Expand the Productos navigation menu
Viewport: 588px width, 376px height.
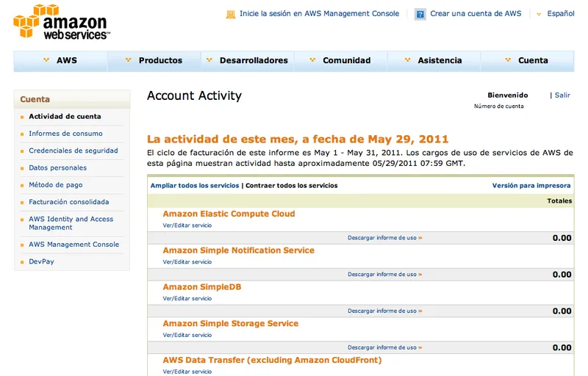[x=154, y=60]
